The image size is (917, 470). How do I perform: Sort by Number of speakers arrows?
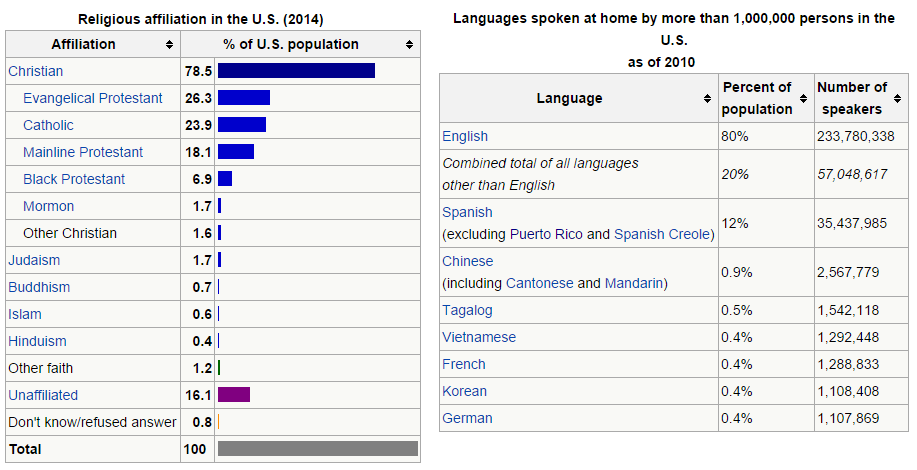pyautogui.click(x=899, y=109)
